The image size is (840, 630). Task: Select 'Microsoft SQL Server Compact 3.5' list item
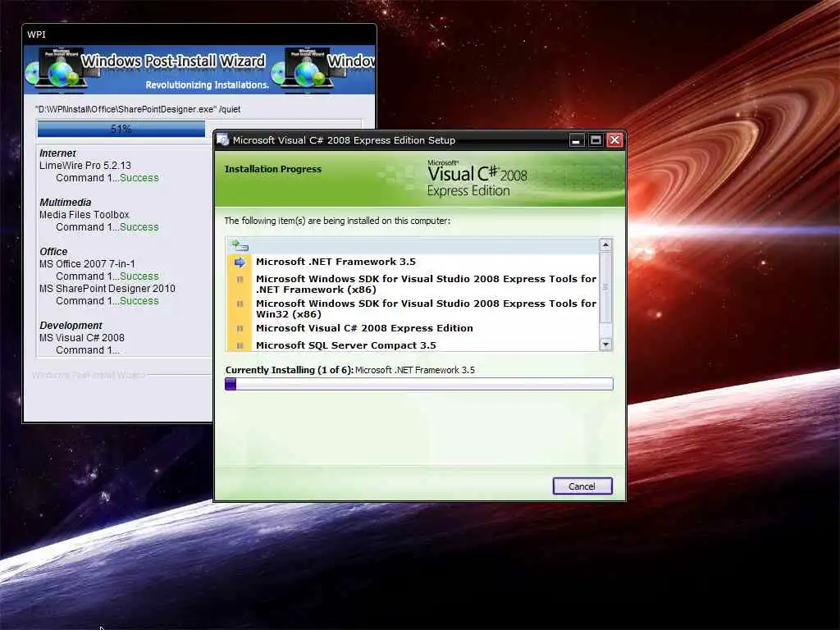click(x=345, y=345)
